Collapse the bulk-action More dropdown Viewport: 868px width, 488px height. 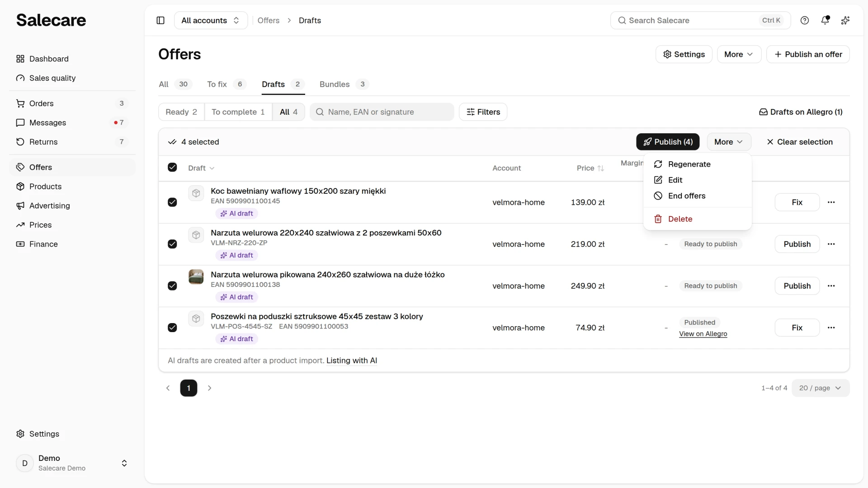[729, 142]
